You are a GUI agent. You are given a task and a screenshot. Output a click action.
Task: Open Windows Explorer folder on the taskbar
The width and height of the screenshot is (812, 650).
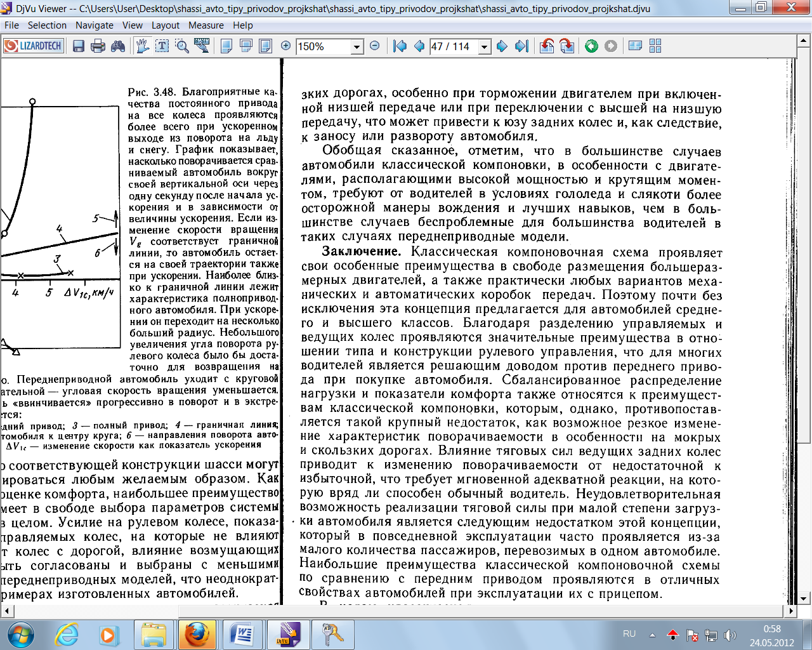point(153,634)
